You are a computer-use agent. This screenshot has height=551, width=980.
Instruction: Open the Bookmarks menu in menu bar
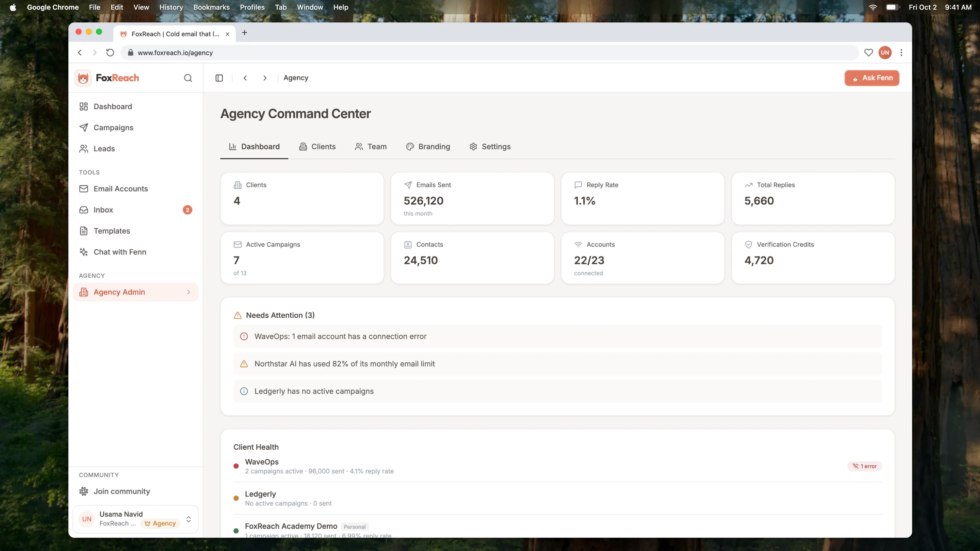212,7
